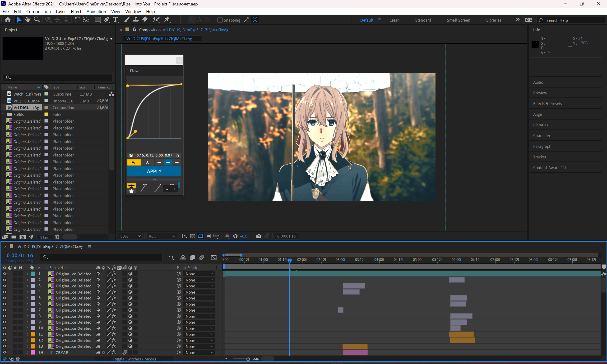Select the Zoom tool magnifier
The image size is (607, 364).
coord(37,20)
